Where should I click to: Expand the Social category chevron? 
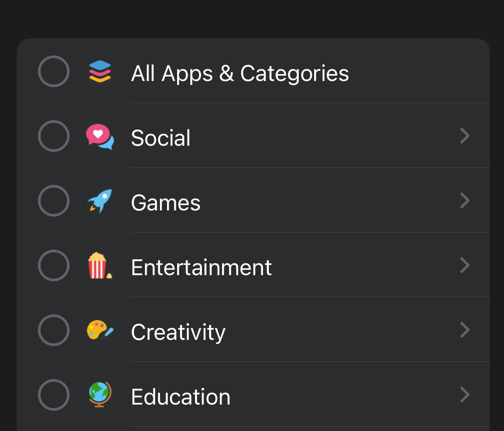point(464,136)
